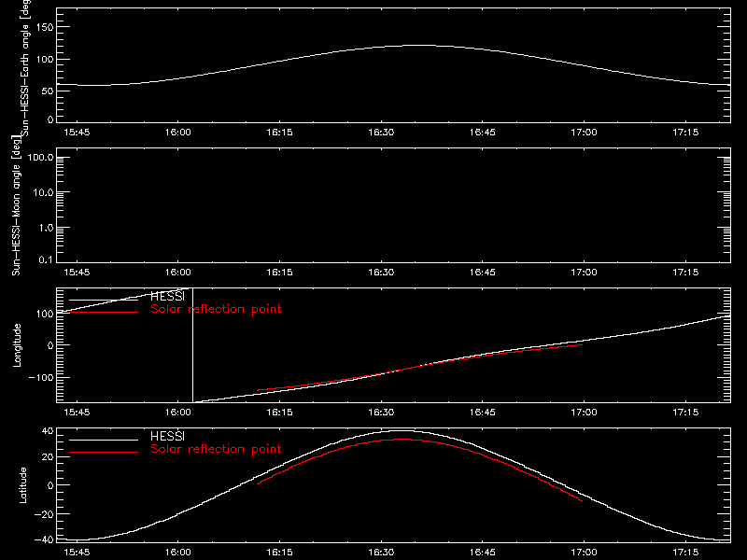Click the 150 tick on Earth angle axis
The width and height of the screenshot is (747, 560).
click(45, 27)
